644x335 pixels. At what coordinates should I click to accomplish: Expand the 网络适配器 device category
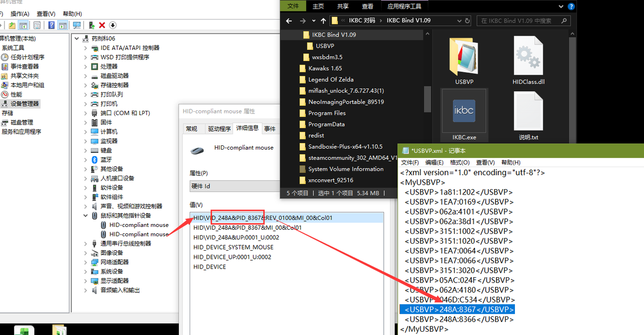[x=85, y=262]
